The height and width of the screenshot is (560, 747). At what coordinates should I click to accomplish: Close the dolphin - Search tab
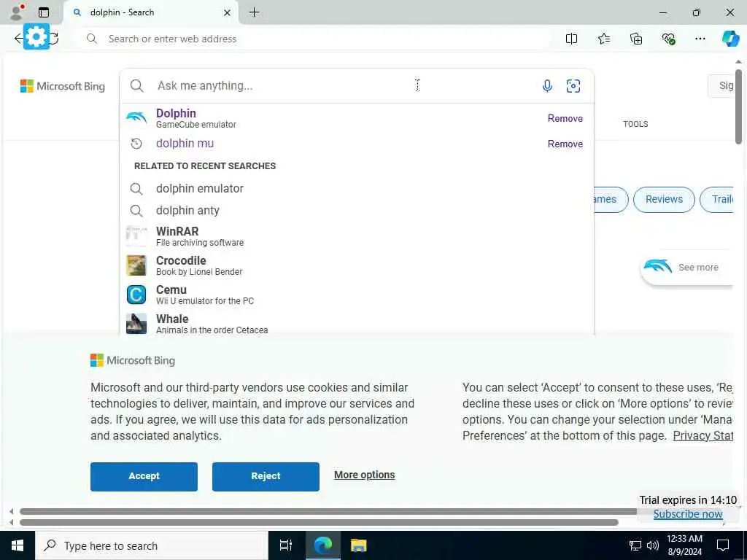coord(228,13)
